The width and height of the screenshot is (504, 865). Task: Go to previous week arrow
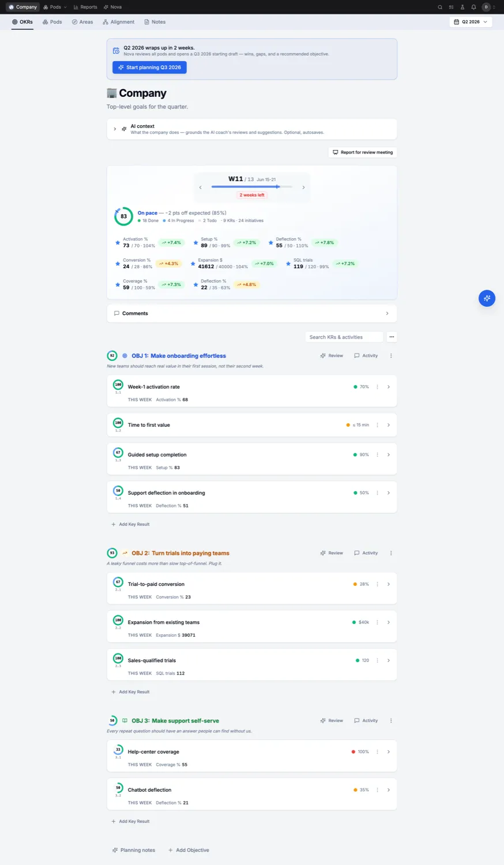point(201,187)
